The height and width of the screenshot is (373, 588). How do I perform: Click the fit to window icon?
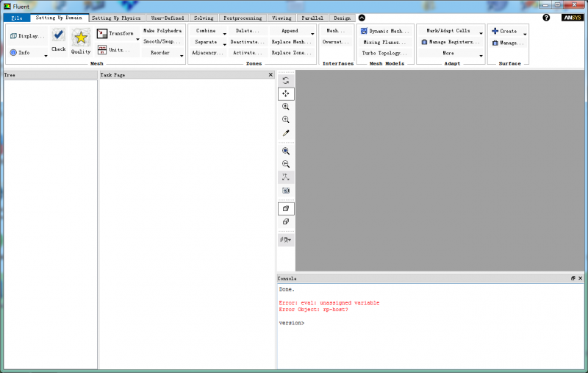[x=286, y=151]
